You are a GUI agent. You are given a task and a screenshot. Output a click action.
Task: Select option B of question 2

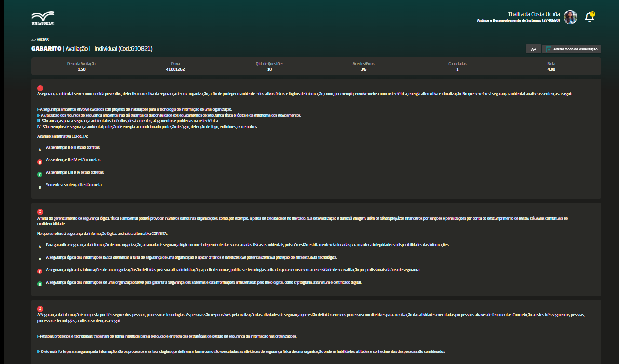(x=40, y=259)
